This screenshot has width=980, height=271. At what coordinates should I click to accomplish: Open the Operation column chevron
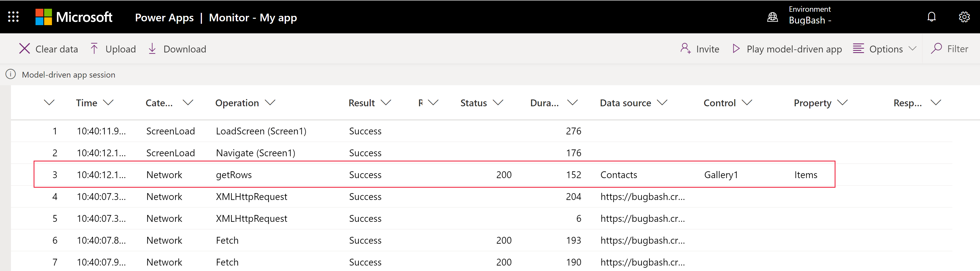coord(270,102)
